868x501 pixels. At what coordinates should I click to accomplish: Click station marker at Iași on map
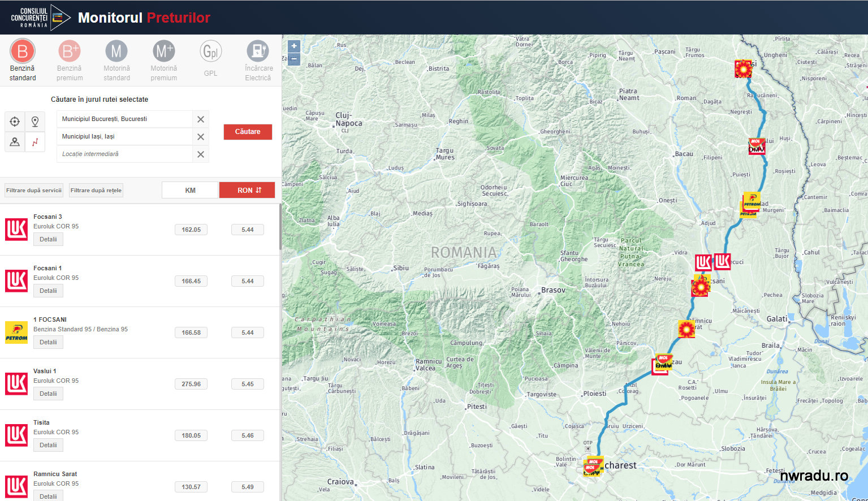[743, 69]
